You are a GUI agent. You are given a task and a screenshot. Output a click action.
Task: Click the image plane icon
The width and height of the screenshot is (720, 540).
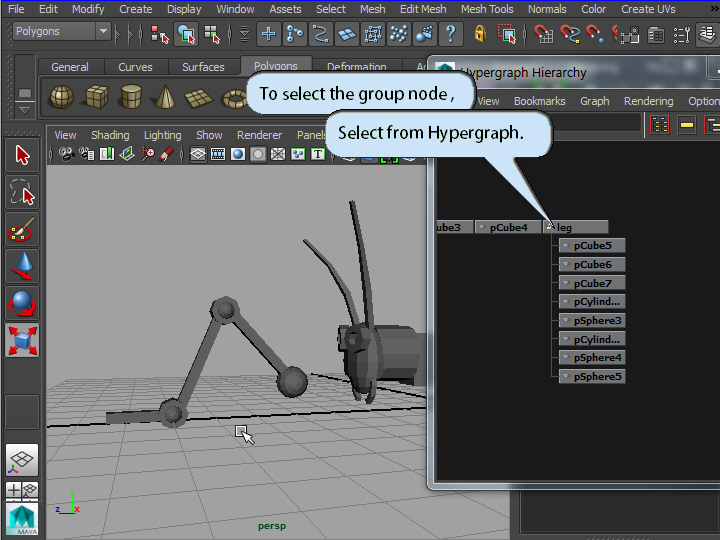tap(127, 154)
